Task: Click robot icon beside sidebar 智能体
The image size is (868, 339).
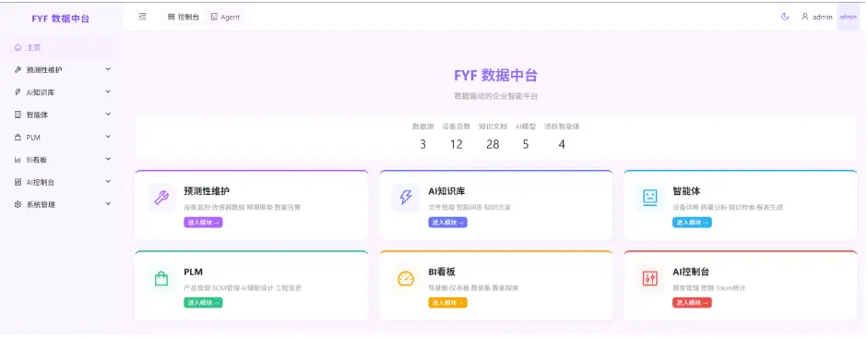Action: click(x=18, y=115)
